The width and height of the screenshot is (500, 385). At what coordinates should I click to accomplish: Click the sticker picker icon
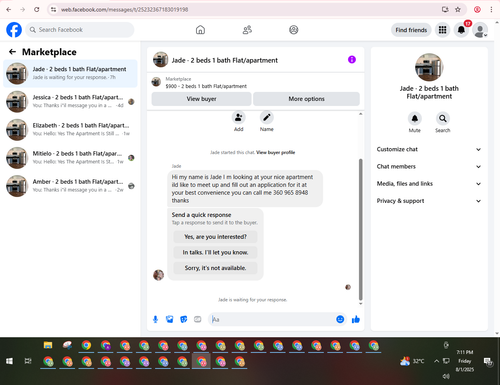[184, 319]
